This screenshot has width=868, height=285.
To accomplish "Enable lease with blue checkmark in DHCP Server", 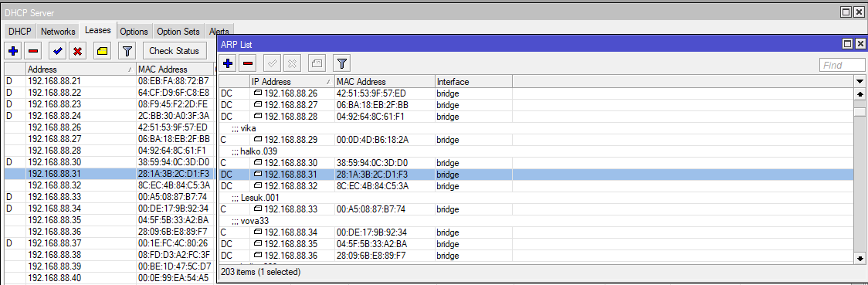I will point(58,51).
